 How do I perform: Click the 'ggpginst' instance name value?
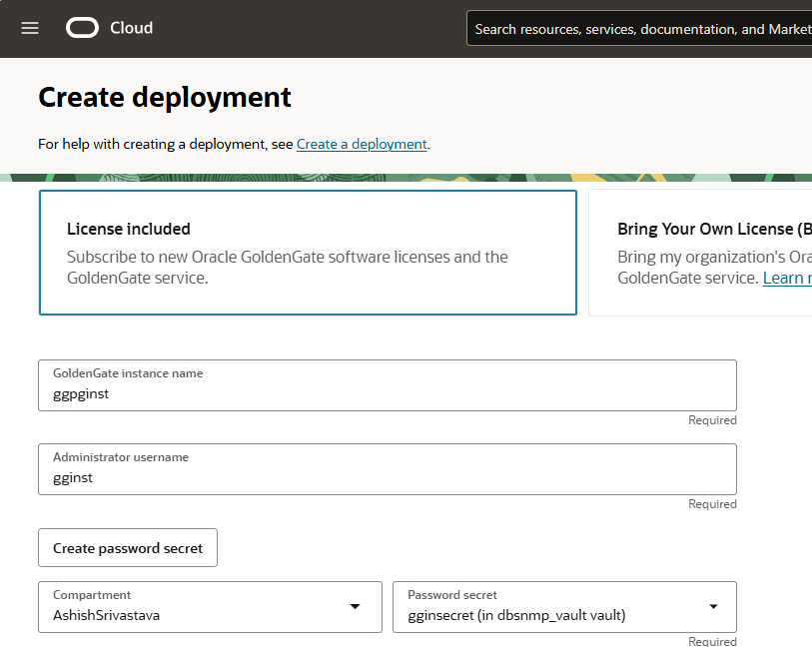tap(81, 394)
